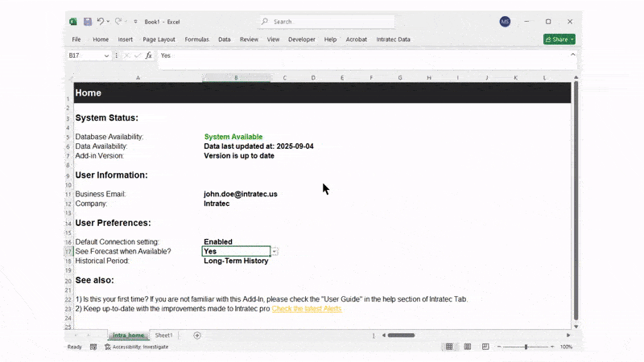This screenshot has height=362, width=644.
Task: Click the zoom out minus button
Action: tap(499, 347)
